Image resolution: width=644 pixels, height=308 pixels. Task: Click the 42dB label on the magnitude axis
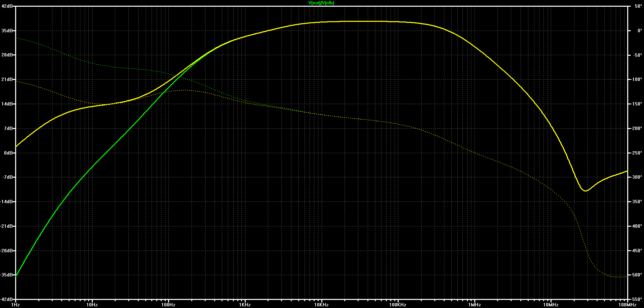[x=7, y=6]
